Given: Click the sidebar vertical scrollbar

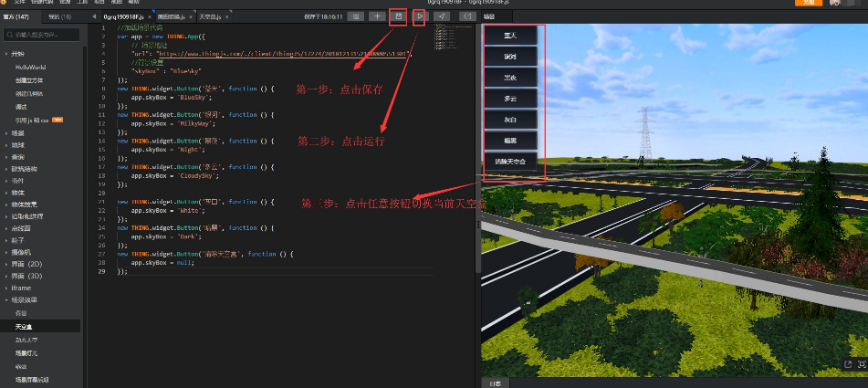Looking at the screenshot, I should click(84, 215).
